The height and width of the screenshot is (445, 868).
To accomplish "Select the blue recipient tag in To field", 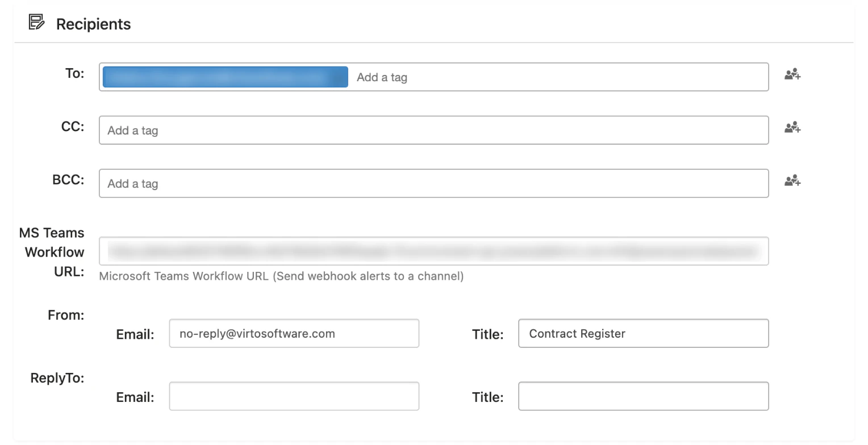I will click(225, 77).
